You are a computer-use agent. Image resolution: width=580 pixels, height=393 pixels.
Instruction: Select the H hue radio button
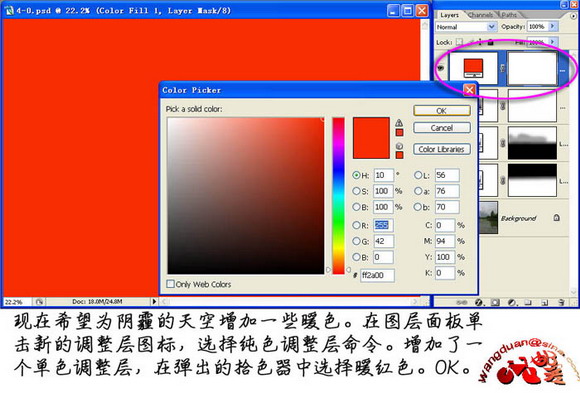point(356,175)
